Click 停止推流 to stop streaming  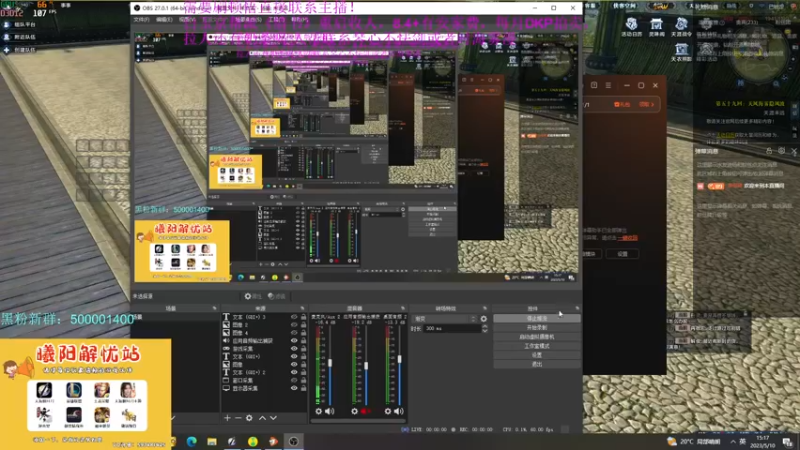(537, 318)
